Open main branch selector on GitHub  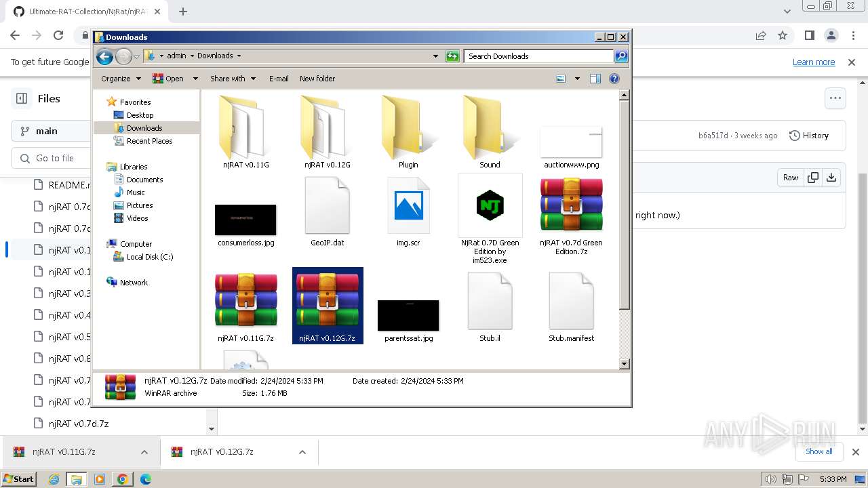tap(51, 131)
